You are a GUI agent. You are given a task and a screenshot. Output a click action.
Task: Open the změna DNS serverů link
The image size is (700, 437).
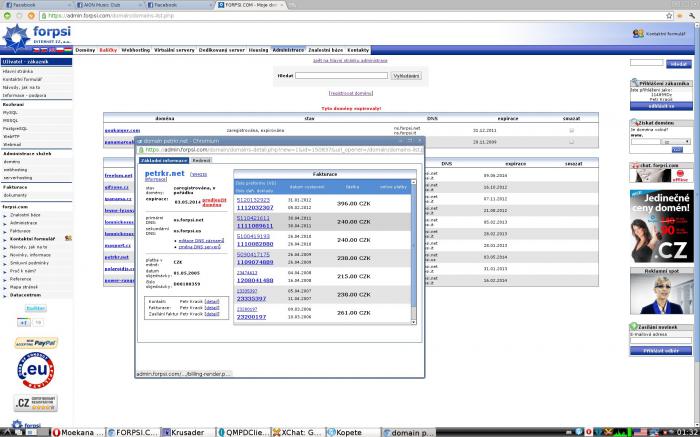[x=200, y=246]
